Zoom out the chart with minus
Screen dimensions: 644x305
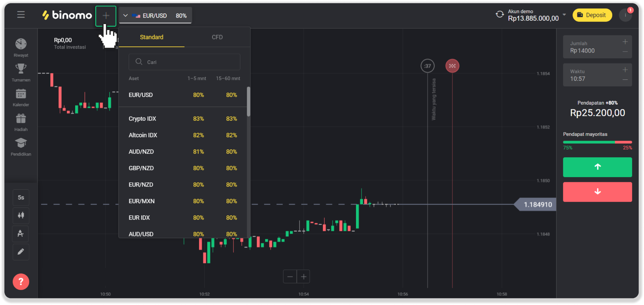pos(290,277)
